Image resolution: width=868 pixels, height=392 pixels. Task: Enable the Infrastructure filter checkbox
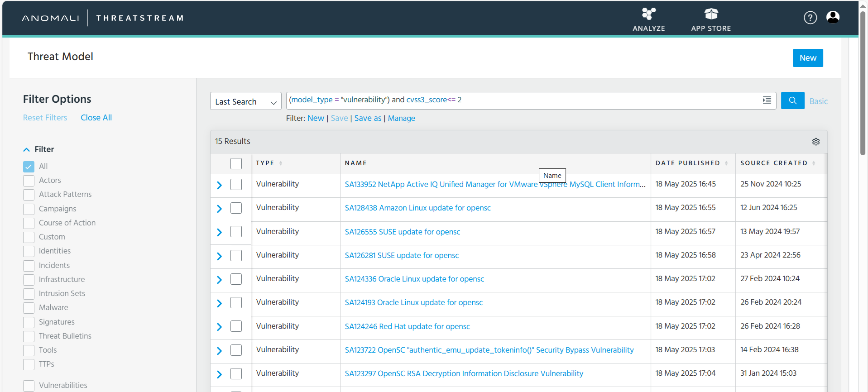[29, 280]
